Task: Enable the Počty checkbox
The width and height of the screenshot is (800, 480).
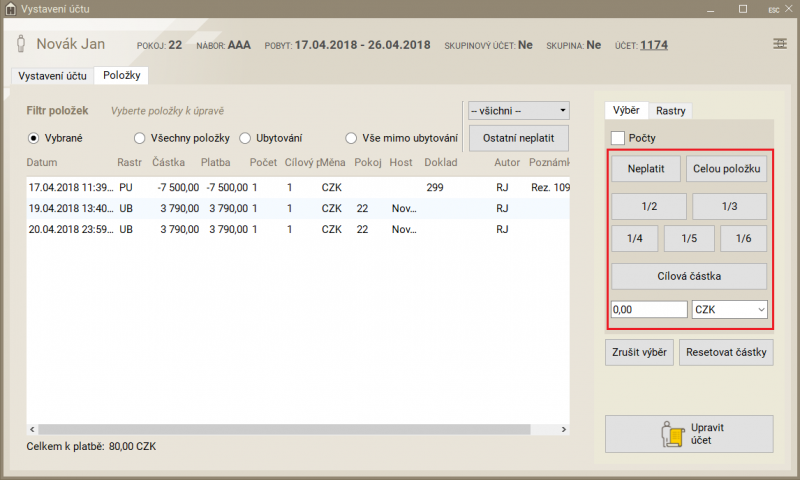Action: 618,137
